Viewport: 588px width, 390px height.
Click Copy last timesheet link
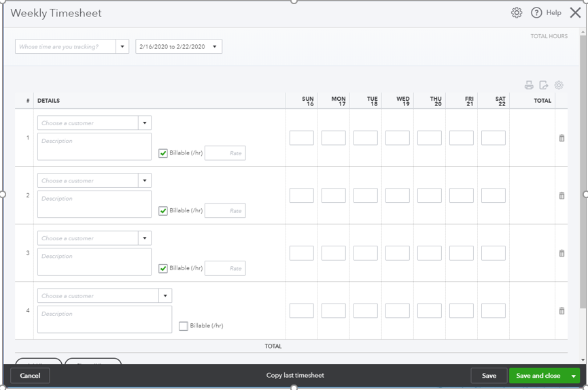coord(295,375)
